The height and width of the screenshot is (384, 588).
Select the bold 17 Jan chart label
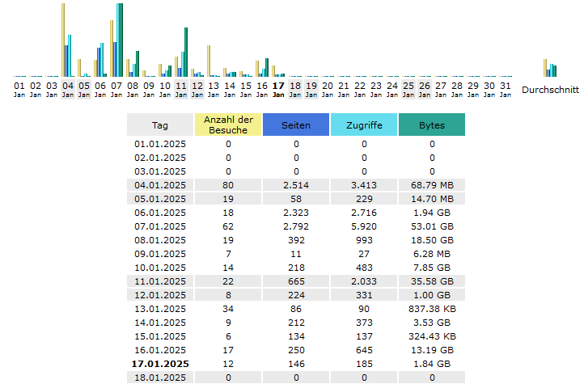[x=278, y=89]
